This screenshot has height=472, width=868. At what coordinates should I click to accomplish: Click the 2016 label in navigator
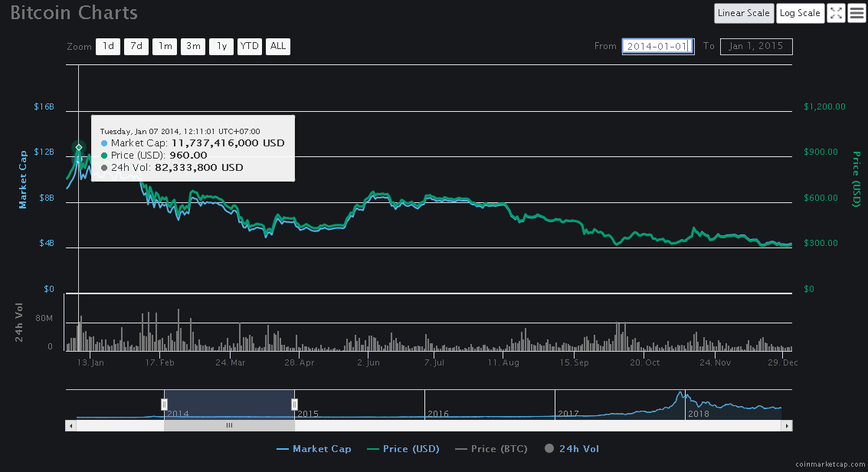(x=438, y=414)
